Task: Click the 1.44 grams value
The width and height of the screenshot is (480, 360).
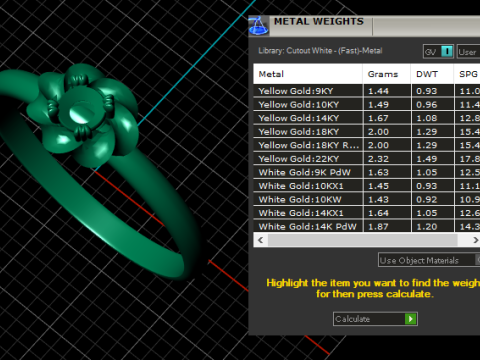Action: [x=378, y=91]
